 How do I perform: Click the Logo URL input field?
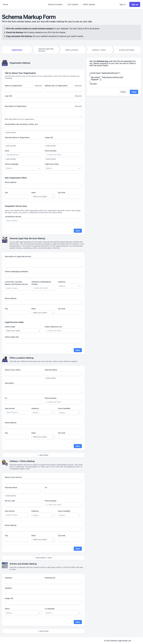pos(43,100)
